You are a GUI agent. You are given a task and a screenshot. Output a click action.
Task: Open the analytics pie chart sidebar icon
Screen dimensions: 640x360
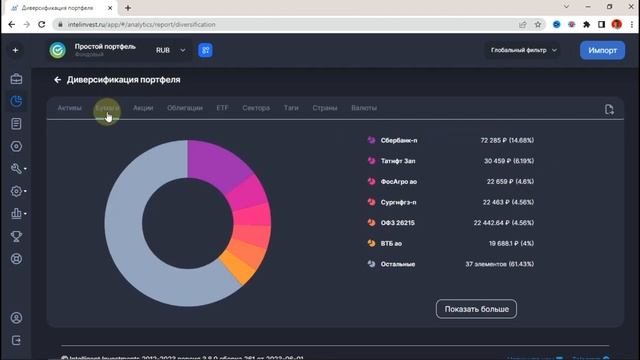click(16, 101)
